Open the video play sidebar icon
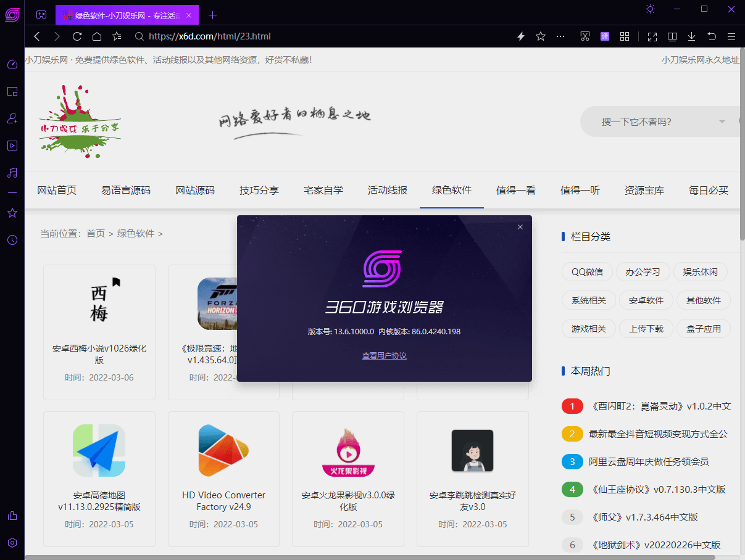Screen dimensions: 745x560 click(12, 146)
